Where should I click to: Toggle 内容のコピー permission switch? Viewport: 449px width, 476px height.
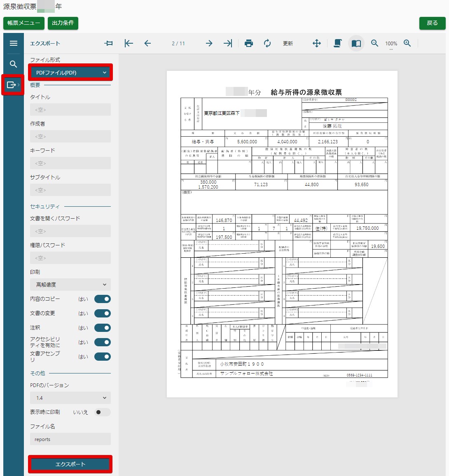point(103,299)
